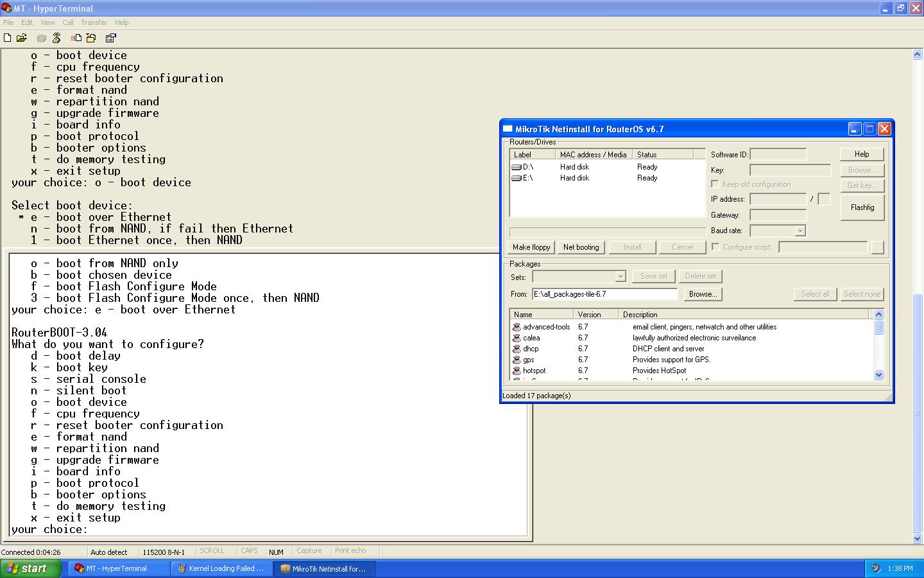Image resolution: width=924 pixels, height=578 pixels.
Task: Expand the Baud rate dropdown
Action: pyautogui.click(x=800, y=231)
